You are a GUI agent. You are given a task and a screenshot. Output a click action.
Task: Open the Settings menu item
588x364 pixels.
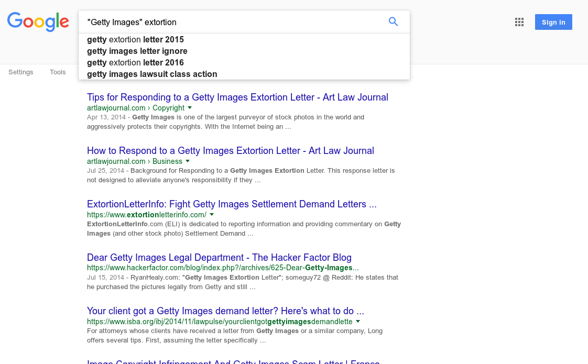tap(21, 72)
